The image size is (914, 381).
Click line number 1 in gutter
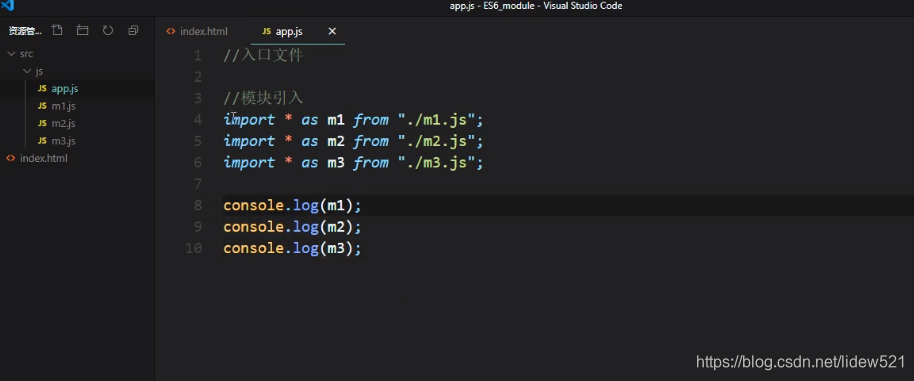click(198, 56)
